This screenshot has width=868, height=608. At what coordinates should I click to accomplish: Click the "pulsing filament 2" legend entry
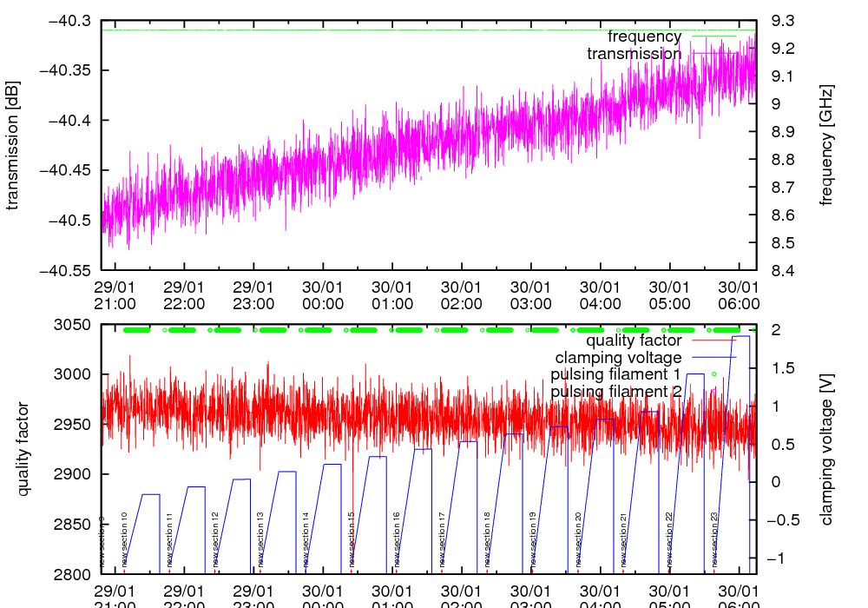click(x=615, y=392)
